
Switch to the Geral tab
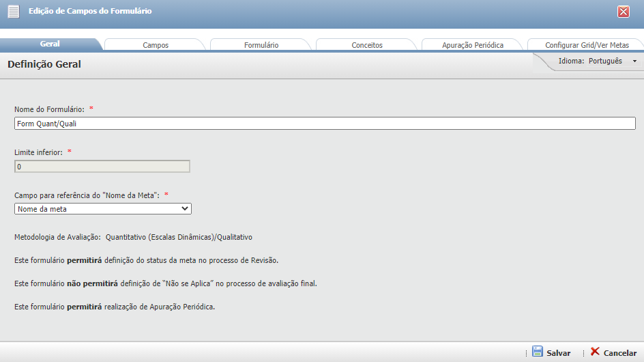pyautogui.click(x=50, y=44)
